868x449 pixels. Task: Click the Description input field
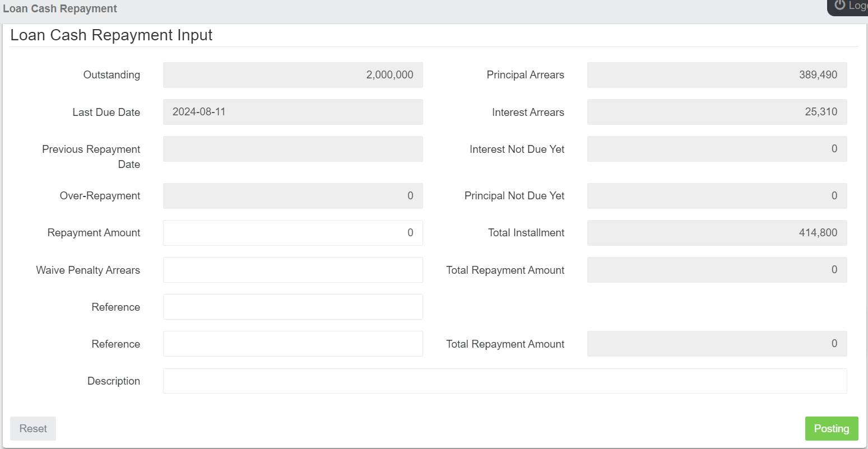tap(504, 381)
